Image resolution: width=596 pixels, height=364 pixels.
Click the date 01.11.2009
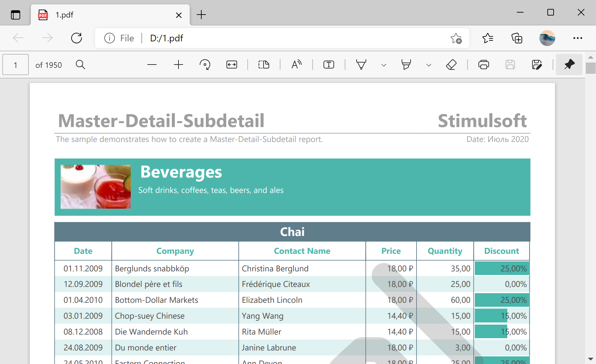coord(83,269)
